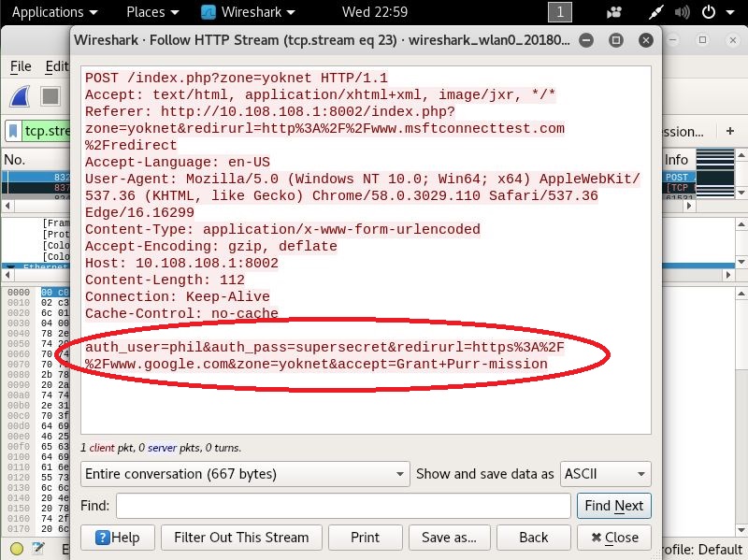The image size is (748, 560).
Task: Click the display filter bookmark icon
Action: pyautogui.click(x=13, y=131)
